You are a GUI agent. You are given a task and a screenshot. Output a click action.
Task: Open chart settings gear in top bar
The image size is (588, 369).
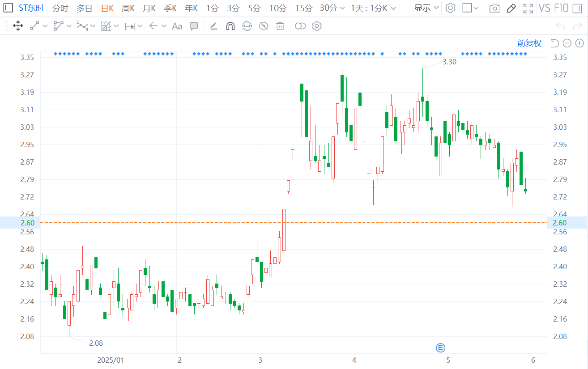tap(451, 8)
